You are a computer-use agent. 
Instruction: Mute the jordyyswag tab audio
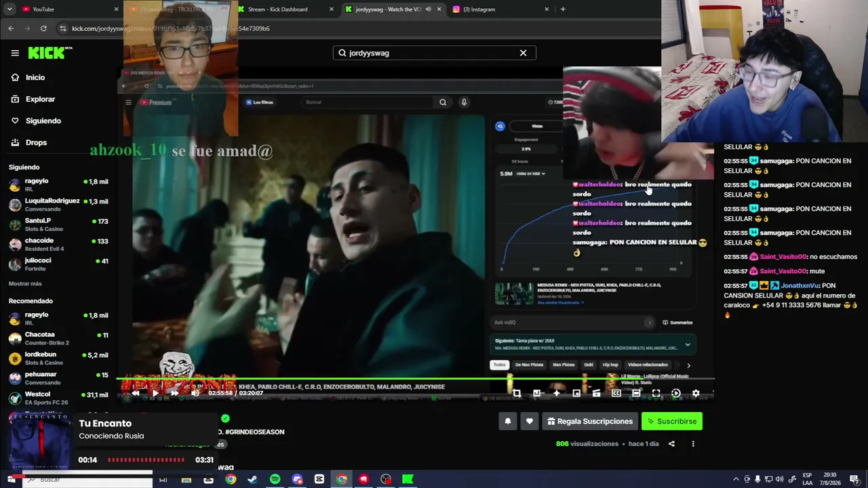tap(428, 9)
